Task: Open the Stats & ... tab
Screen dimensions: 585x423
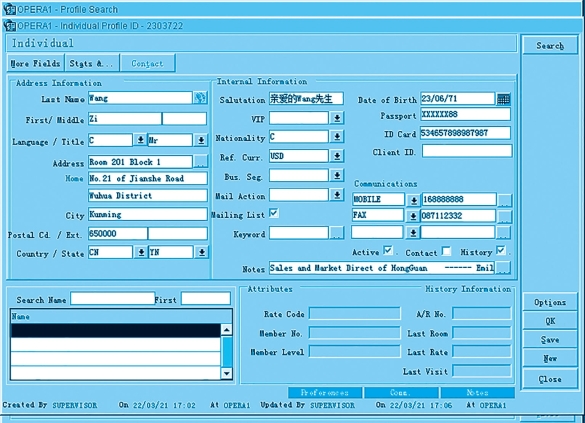Action: coord(92,63)
